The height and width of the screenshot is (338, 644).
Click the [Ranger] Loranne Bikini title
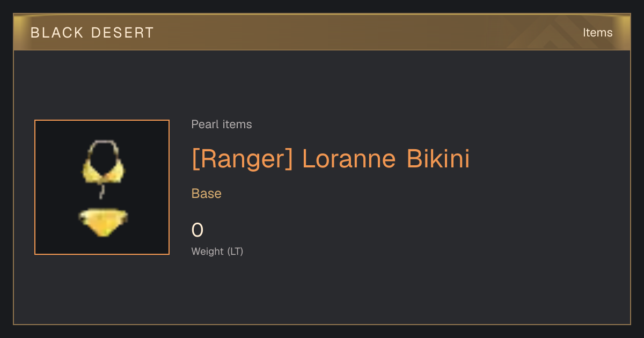[331, 159]
